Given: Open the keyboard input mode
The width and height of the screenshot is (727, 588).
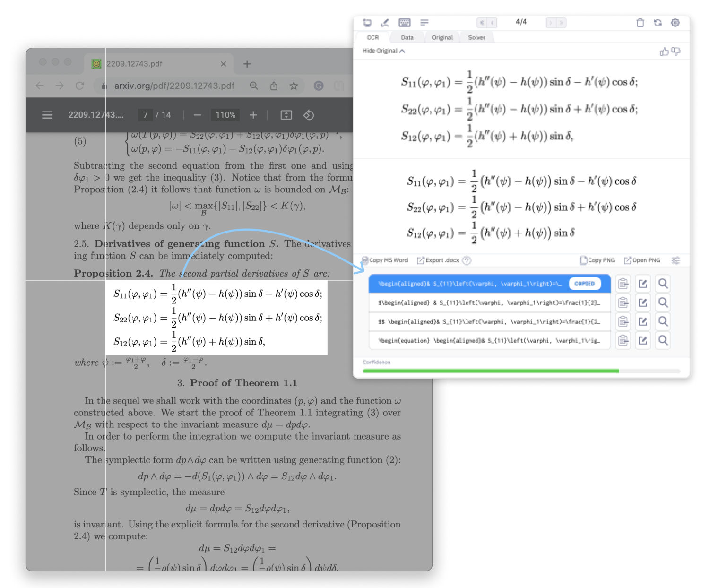Looking at the screenshot, I should (x=405, y=23).
